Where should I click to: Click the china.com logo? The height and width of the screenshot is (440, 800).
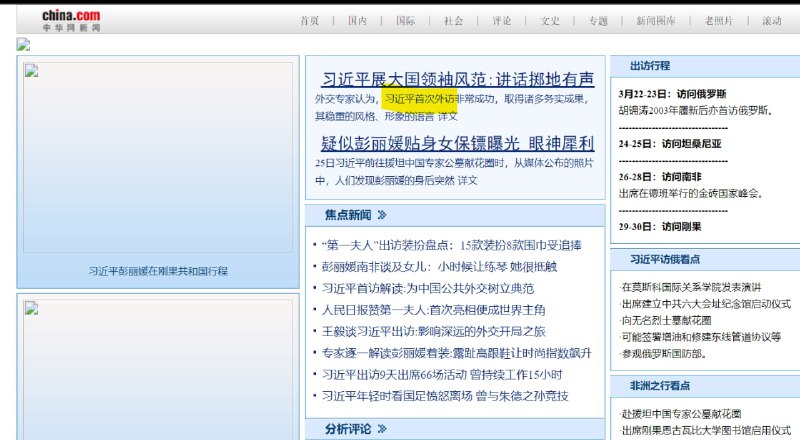tap(71, 21)
